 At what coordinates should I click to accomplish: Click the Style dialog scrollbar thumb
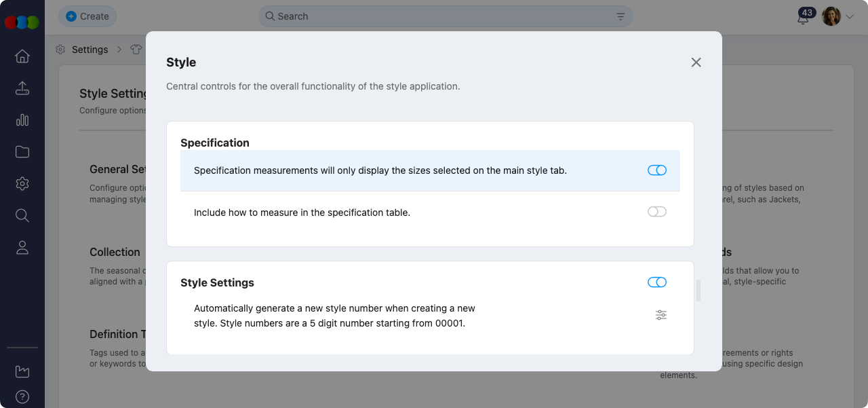pyautogui.click(x=698, y=291)
